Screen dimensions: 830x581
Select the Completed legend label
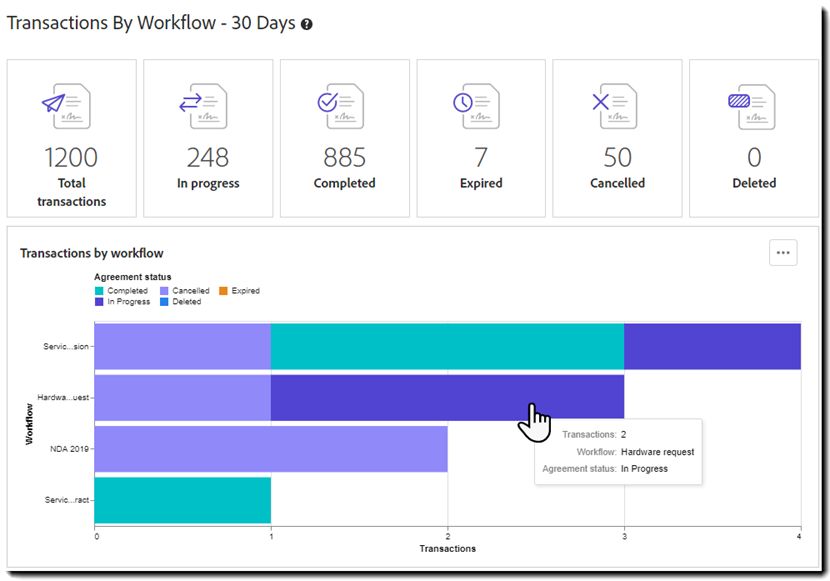tap(128, 290)
